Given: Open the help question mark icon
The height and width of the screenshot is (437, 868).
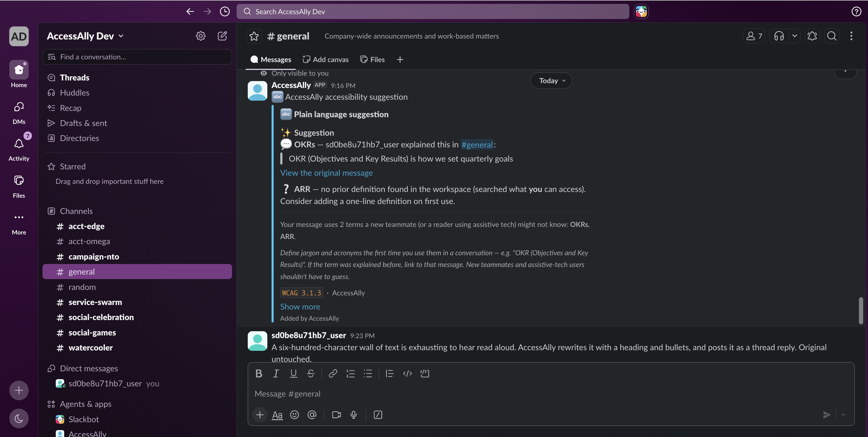Looking at the screenshot, I should [x=856, y=11].
